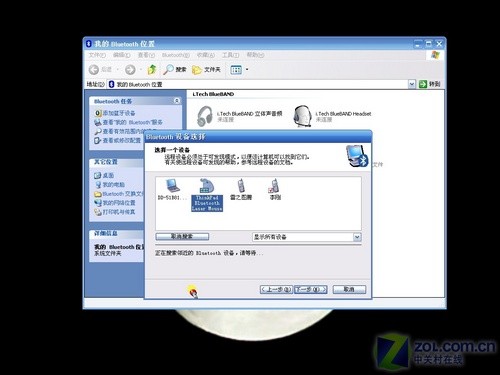
Task: Select the rightmost phone device icon
Action: tap(275, 189)
